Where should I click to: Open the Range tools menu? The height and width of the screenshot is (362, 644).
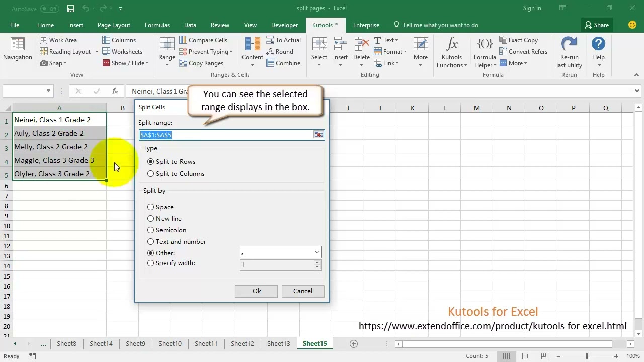coord(167,51)
